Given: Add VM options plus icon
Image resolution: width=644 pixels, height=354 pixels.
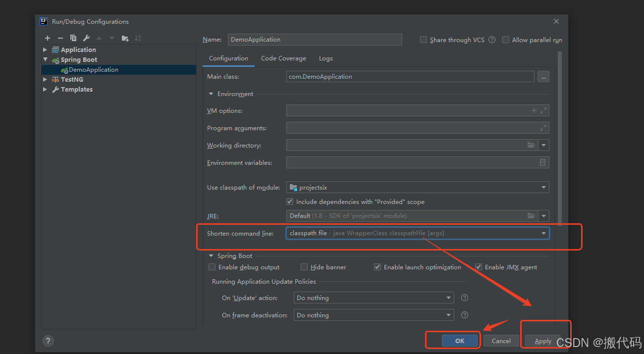Looking at the screenshot, I should click(x=534, y=111).
